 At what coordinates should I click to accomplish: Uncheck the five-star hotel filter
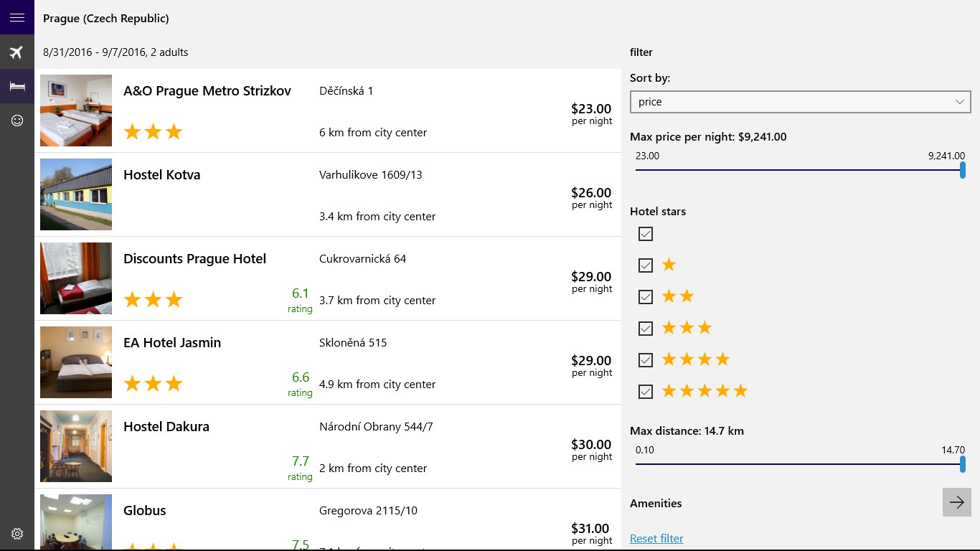646,391
